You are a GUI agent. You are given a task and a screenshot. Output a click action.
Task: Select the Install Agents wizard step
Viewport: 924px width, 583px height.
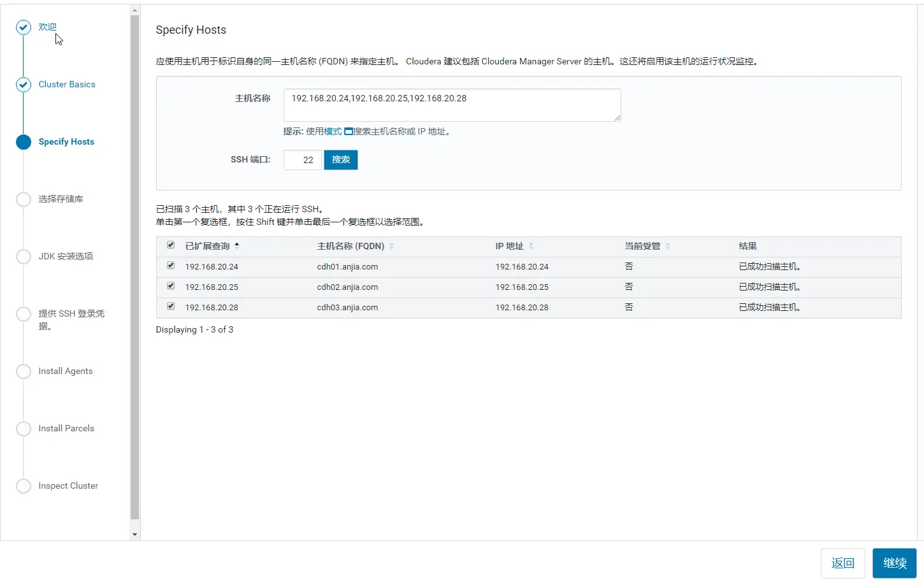pyautogui.click(x=66, y=371)
